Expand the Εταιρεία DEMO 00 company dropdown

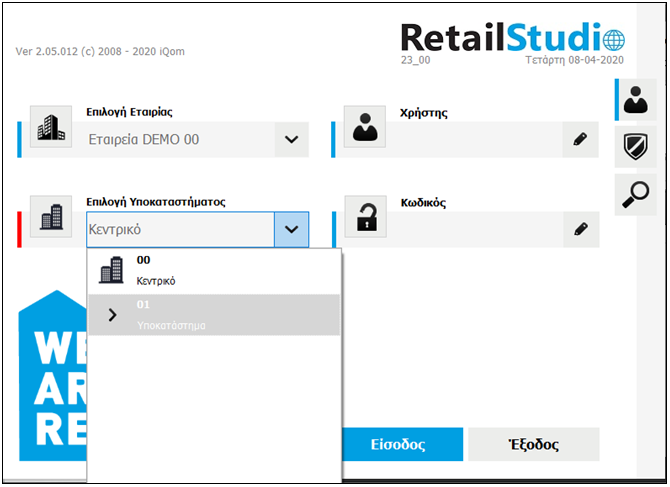[291, 140]
